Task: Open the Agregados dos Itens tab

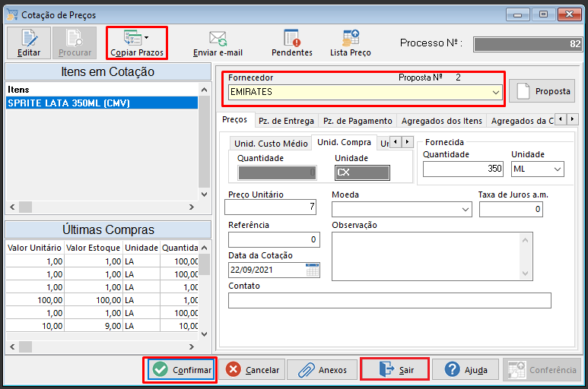Action: (x=441, y=121)
